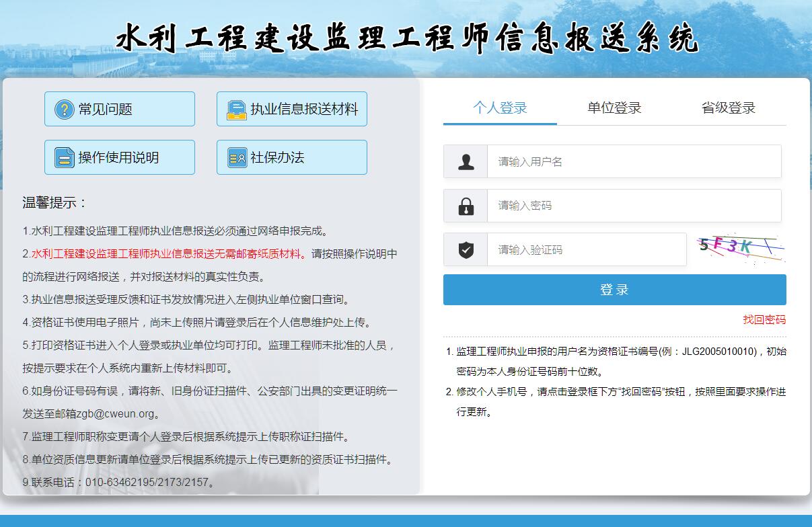Click the 温馨提示 heading text
The height and width of the screenshot is (527, 812).
click(55, 202)
